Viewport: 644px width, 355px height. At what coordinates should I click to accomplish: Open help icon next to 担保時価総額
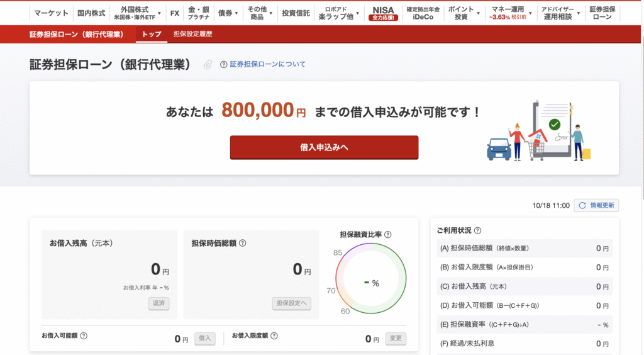243,243
